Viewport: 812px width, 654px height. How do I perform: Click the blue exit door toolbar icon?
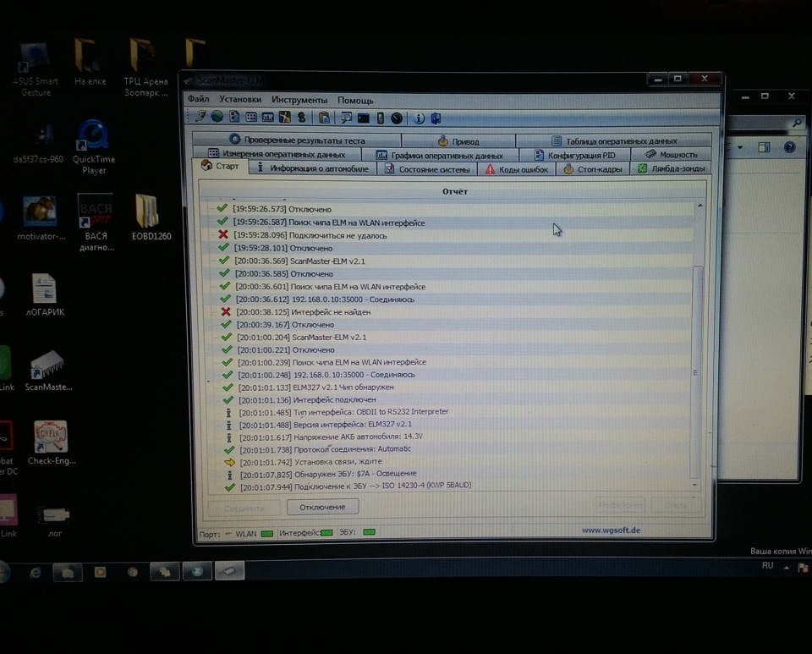(436, 118)
